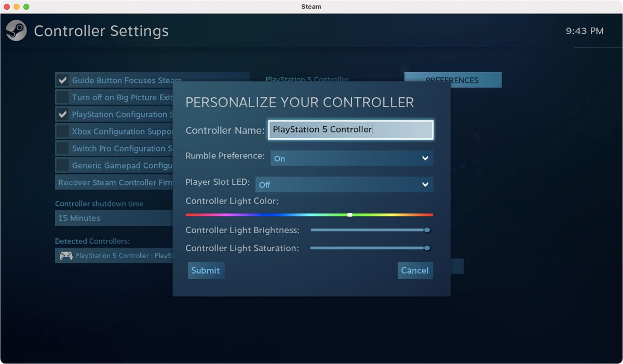Disable PlayStation Configuration Support
Image resolution: width=623 pixels, height=364 pixels.
[63, 114]
